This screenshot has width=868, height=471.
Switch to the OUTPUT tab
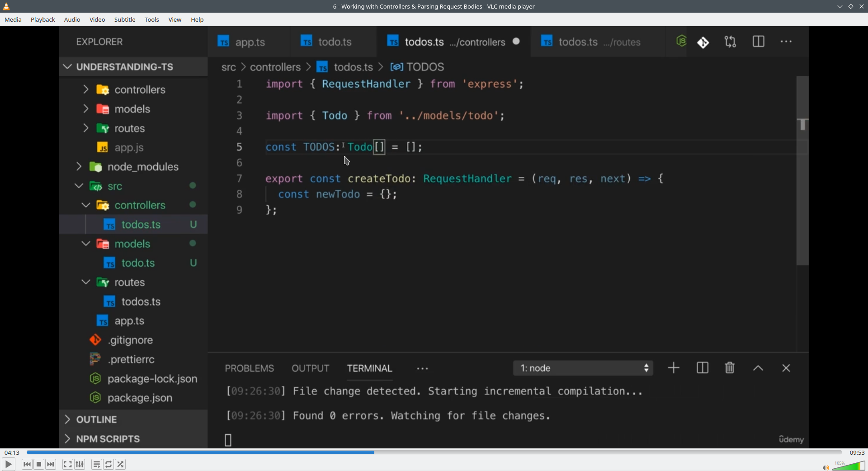click(310, 368)
